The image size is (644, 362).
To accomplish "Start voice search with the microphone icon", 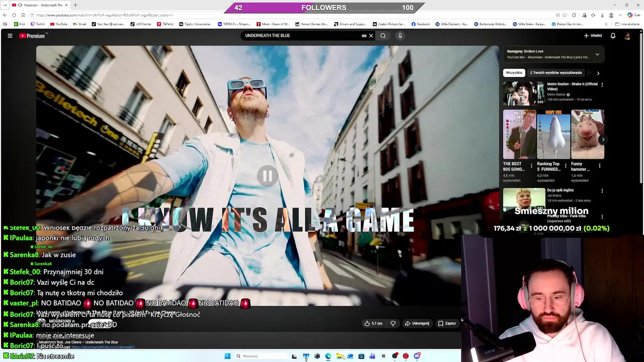I will click(400, 36).
